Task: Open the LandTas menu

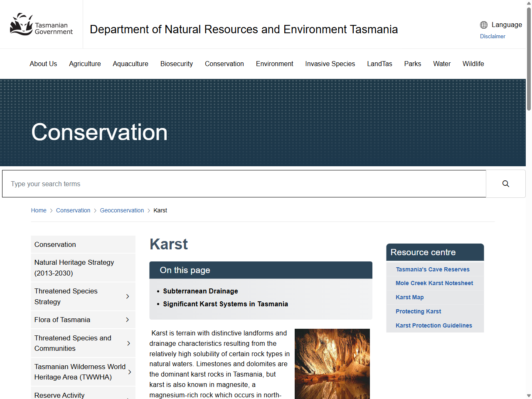Action: [x=379, y=64]
